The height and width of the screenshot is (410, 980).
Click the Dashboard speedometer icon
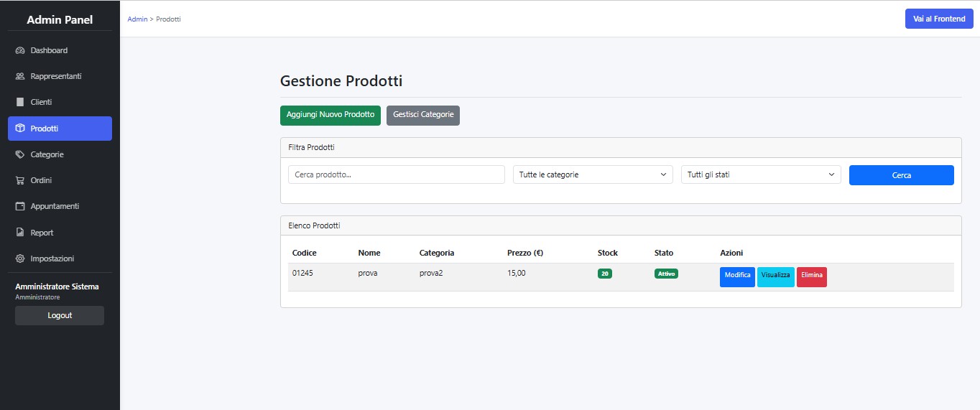20,50
